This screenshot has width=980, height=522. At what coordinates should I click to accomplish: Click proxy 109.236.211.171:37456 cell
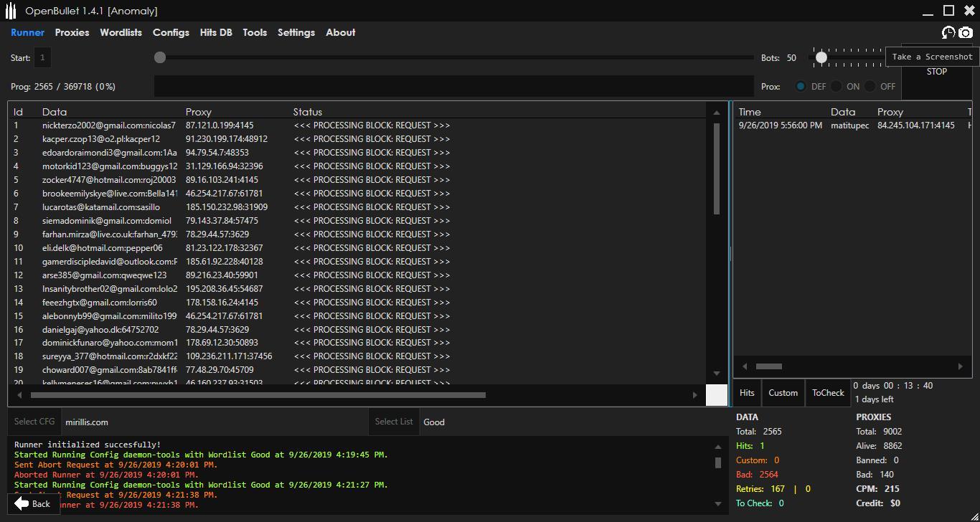pyautogui.click(x=229, y=356)
